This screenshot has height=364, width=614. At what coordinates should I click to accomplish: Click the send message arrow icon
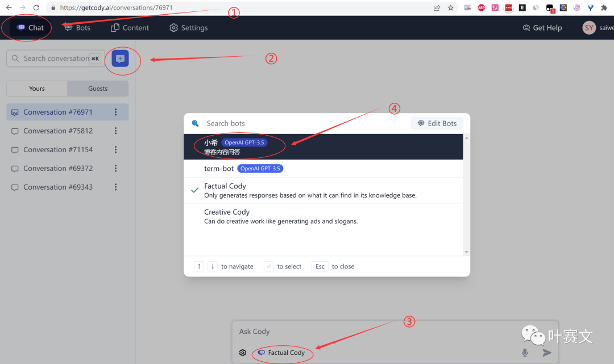click(x=547, y=353)
